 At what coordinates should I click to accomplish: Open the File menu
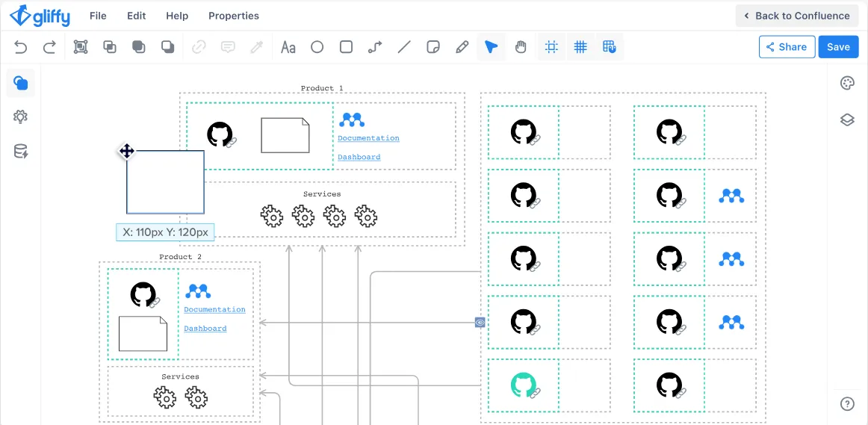click(98, 16)
